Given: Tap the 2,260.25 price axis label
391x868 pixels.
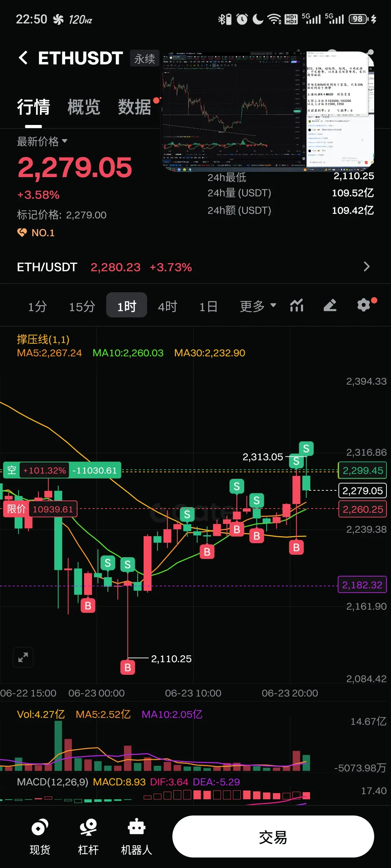Looking at the screenshot, I should [363, 509].
